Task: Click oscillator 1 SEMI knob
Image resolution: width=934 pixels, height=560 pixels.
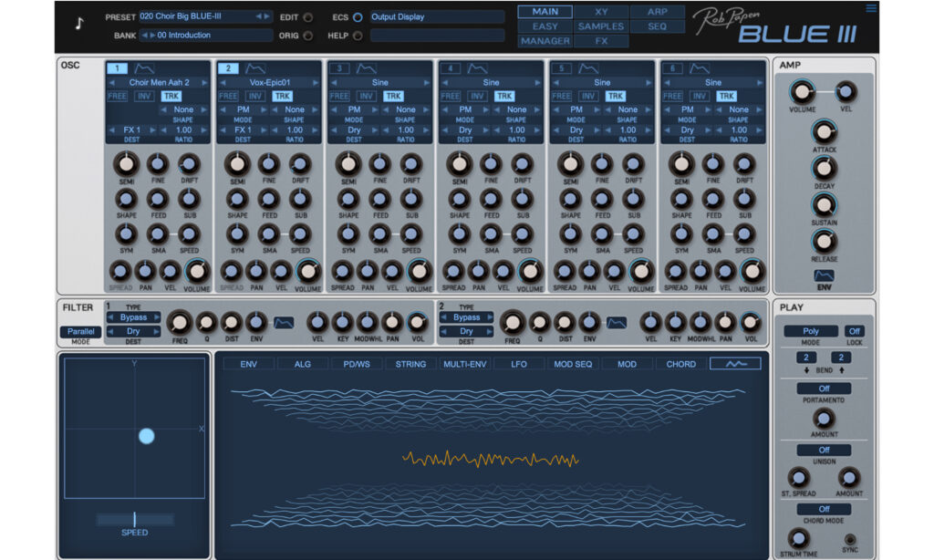Action: tap(126, 164)
